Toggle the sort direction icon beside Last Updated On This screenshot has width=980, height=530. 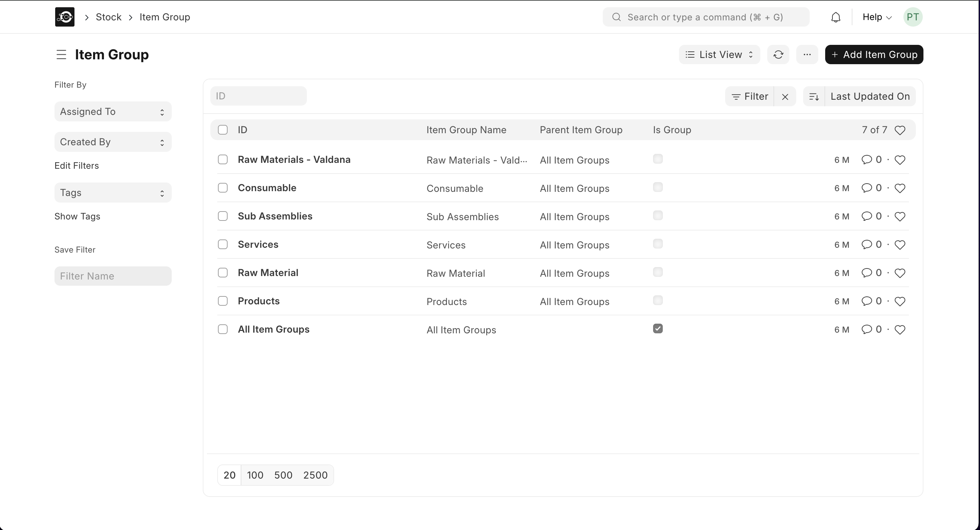(814, 96)
